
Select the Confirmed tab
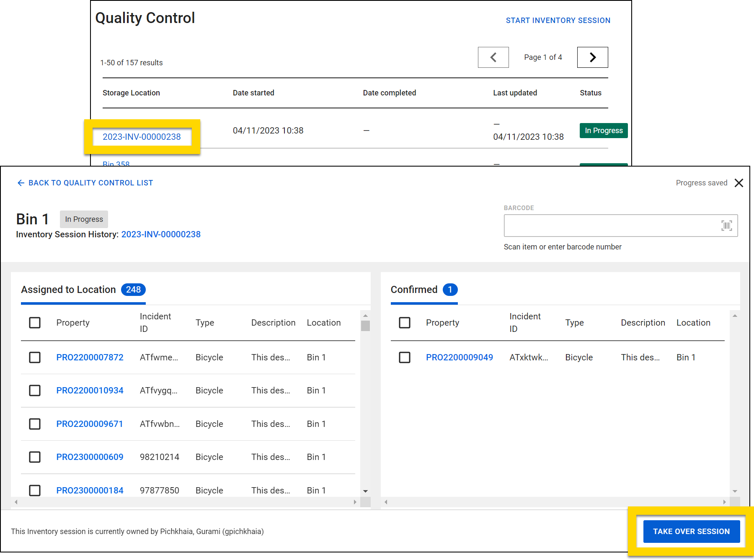[x=414, y=289]
